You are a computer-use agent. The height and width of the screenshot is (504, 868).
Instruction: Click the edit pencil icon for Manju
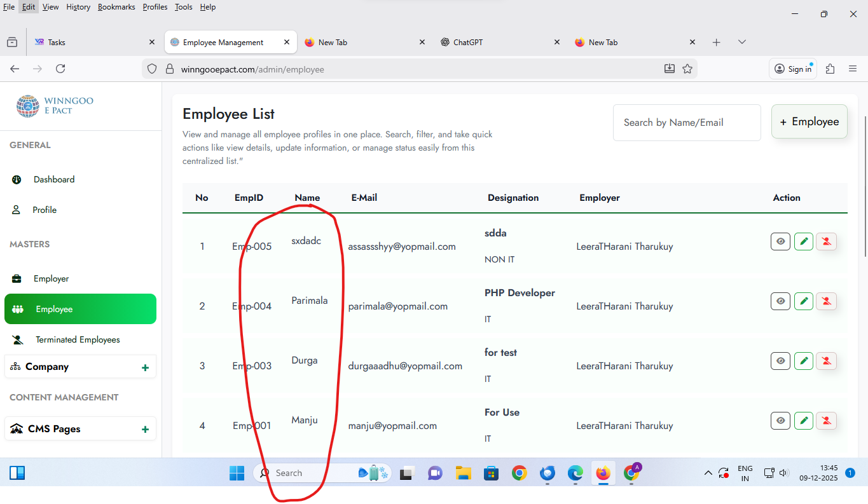(x=804, y=421)
